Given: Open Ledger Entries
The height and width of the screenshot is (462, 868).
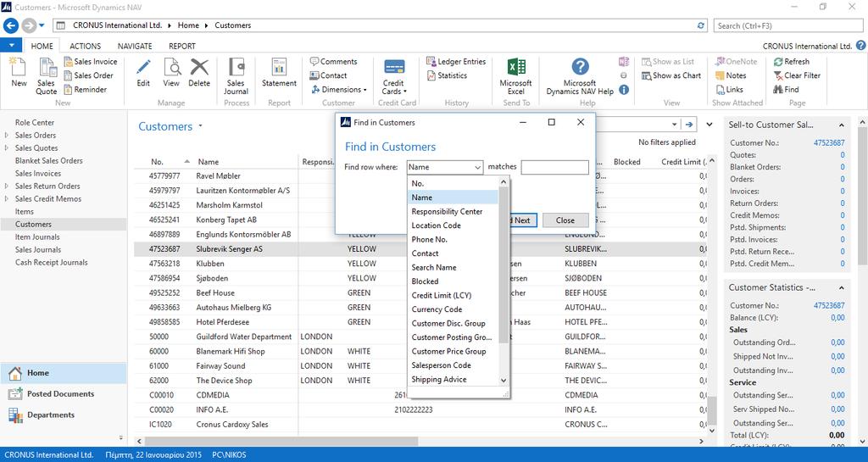Looking at the screenshot, I should click(456, 61).
